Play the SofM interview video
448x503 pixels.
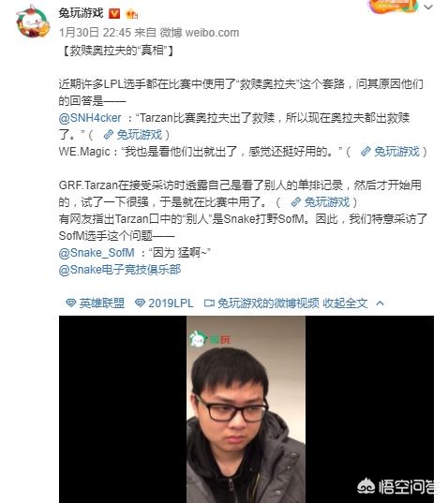point(246,409)
